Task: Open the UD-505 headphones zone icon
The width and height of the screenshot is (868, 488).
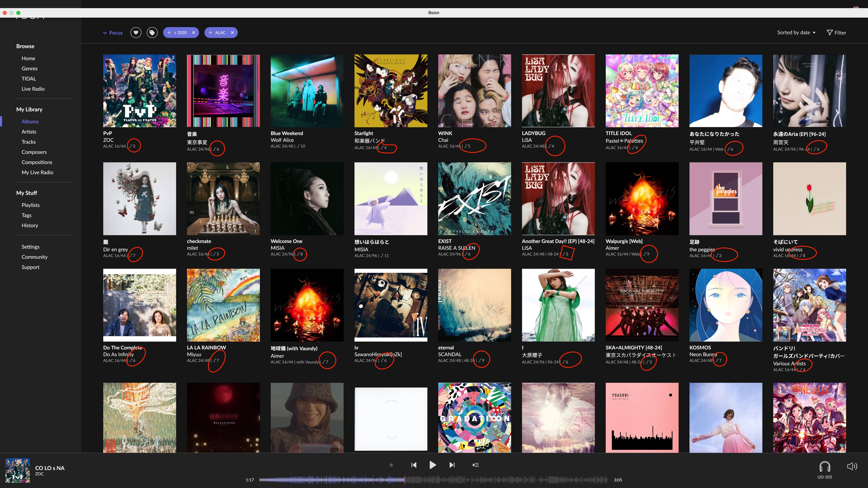Action: [825, 466]
